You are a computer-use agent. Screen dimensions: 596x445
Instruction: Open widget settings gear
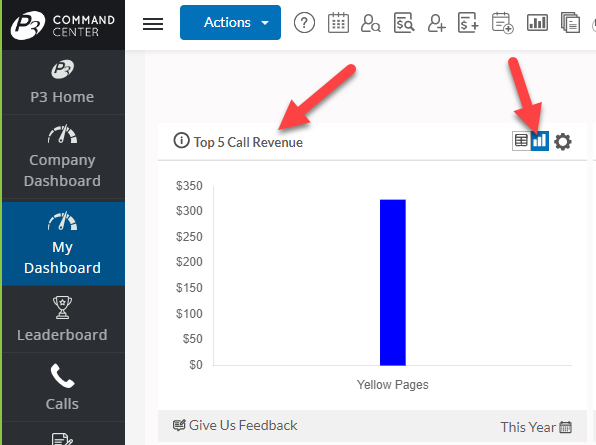click(563, 142)
